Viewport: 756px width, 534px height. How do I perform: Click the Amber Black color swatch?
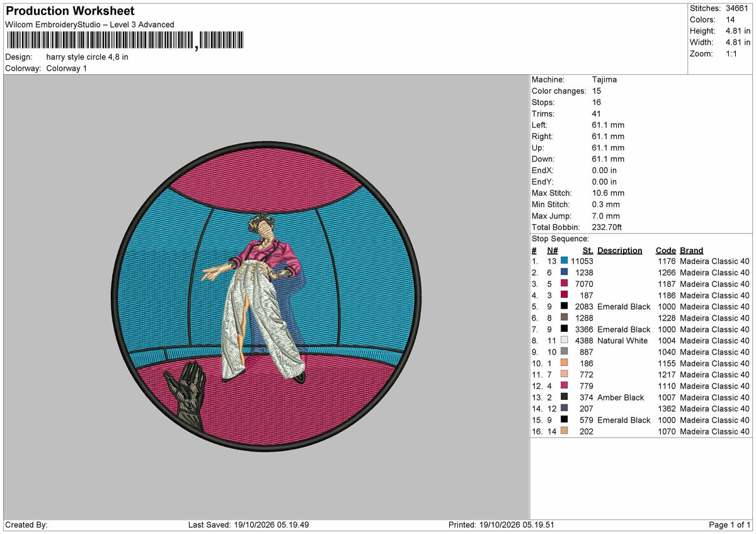tap(564, 397)
